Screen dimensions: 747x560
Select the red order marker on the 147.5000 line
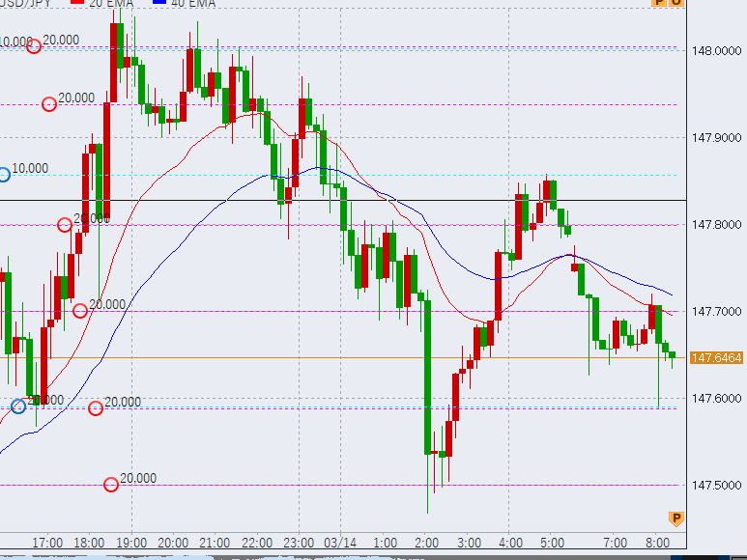(x=111, y=485)
